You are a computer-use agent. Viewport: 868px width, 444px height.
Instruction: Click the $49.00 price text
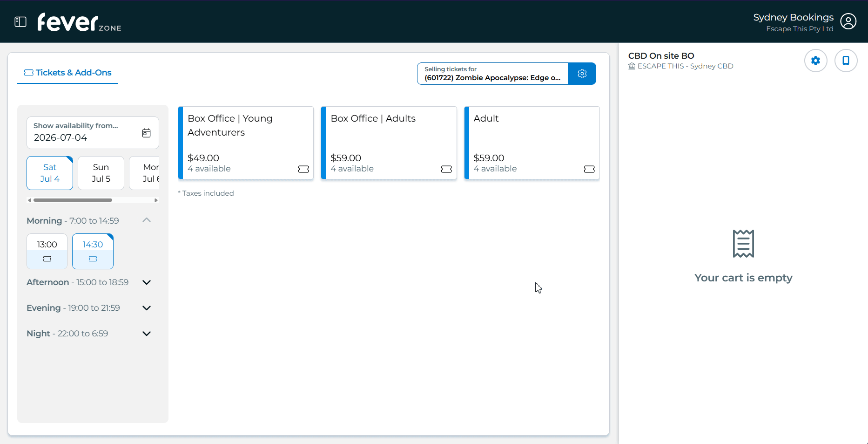click(x=203, y=158)
